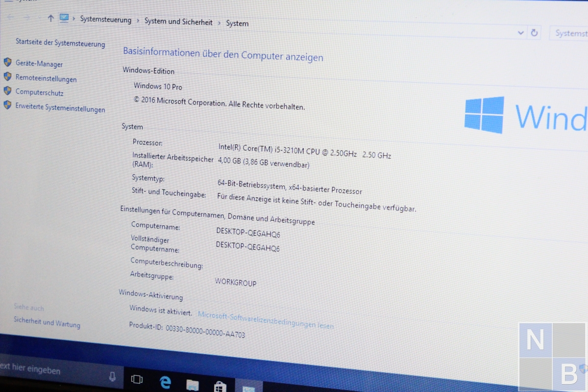
Task: Expand chevron after System und Sicherheit
Action: click(x=219, y=23)
